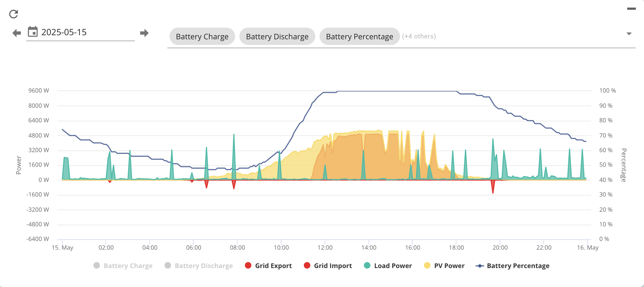
Task: Select the Battery Charge chip
Action: click(202, 36)
